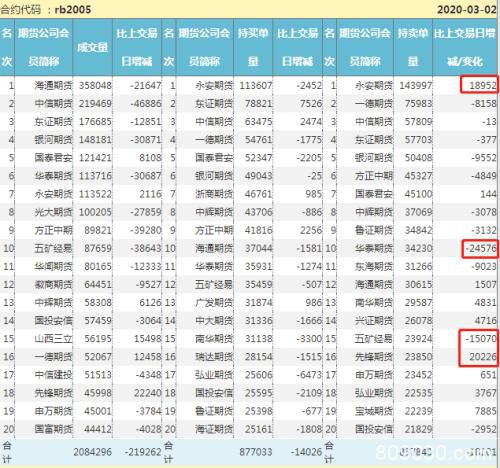Screen dimensions: 500x468
Task: Click short position value 143997
Action: pyautogui.click(x=416, y=86)
